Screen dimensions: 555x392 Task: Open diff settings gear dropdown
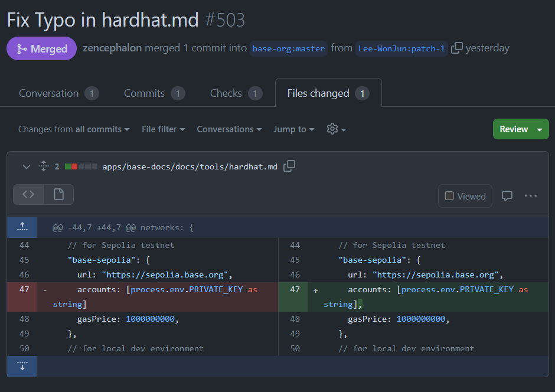click(337, 129)
